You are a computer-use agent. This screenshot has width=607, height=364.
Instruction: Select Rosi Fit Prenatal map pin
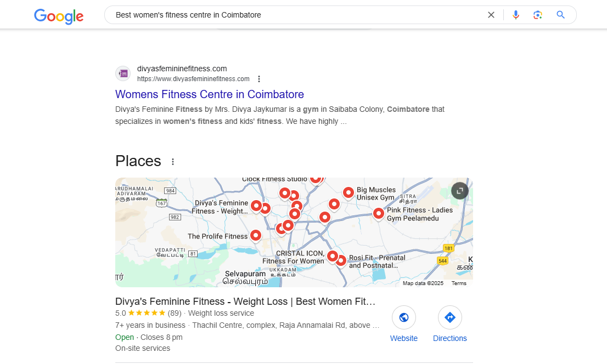click(x=341, y=260)
